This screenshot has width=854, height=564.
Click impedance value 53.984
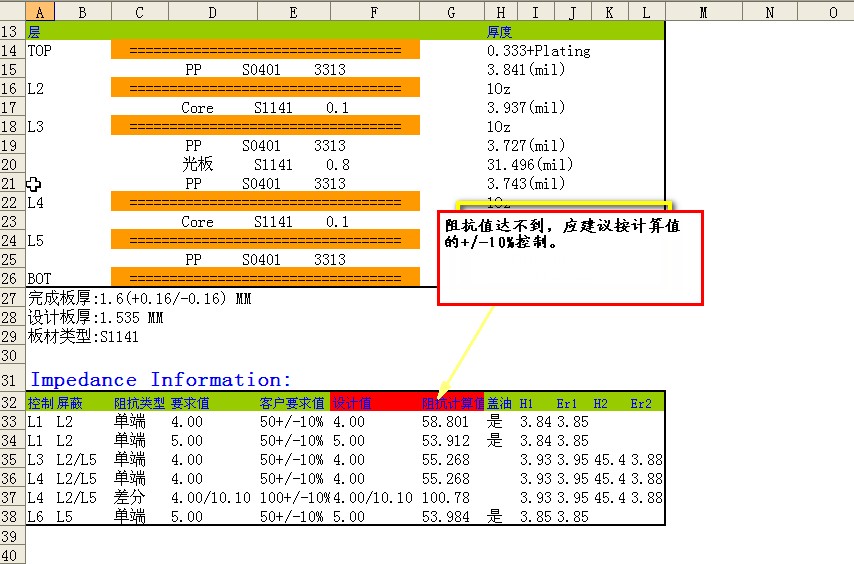[446, 517]
